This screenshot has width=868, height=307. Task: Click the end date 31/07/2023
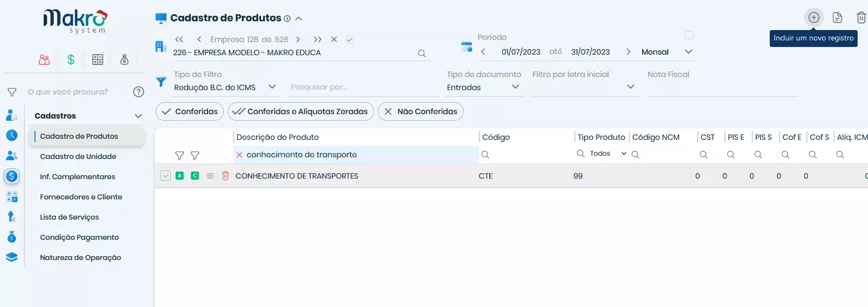coord(590,52)
